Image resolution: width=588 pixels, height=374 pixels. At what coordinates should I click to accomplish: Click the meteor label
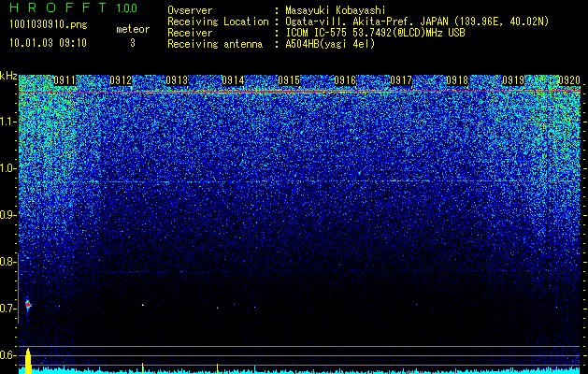point(133,29)
